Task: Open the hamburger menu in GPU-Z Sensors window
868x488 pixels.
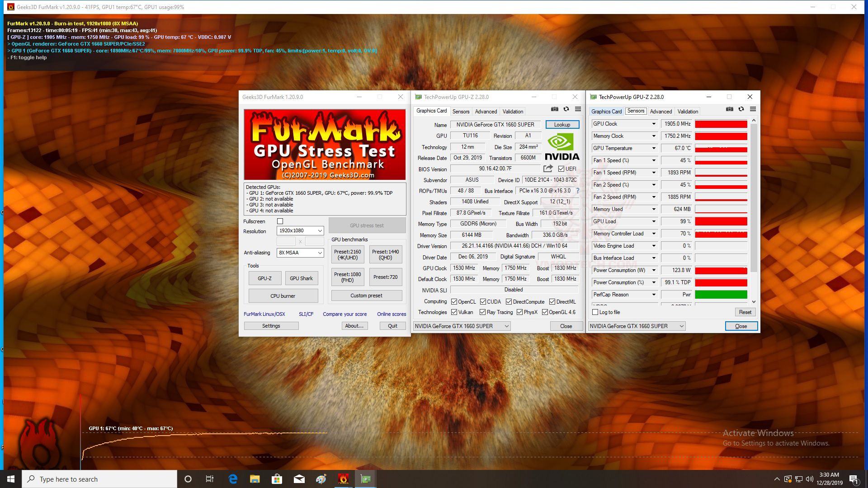Action: pyautogui.click(x=753, y=109)
